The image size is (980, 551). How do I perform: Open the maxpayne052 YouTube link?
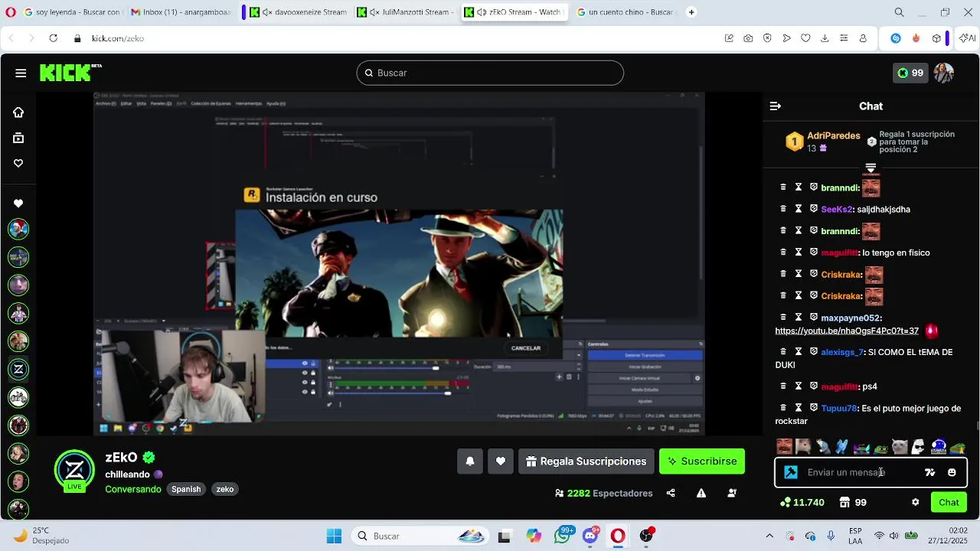point(847,331)
